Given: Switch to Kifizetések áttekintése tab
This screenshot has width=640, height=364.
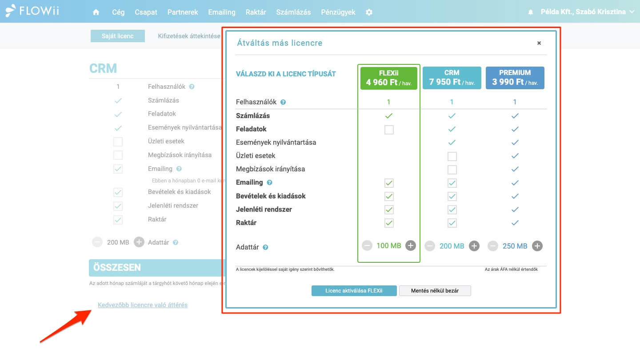Looking at the screenshot, I should (x=189, y=36).
